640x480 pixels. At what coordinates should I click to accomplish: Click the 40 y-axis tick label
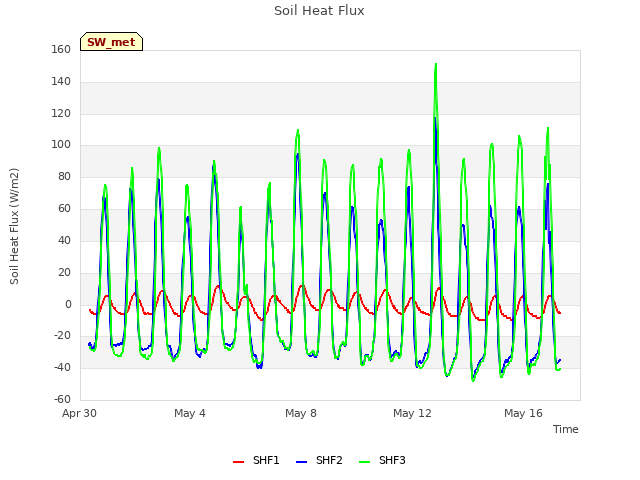point(64,240)
